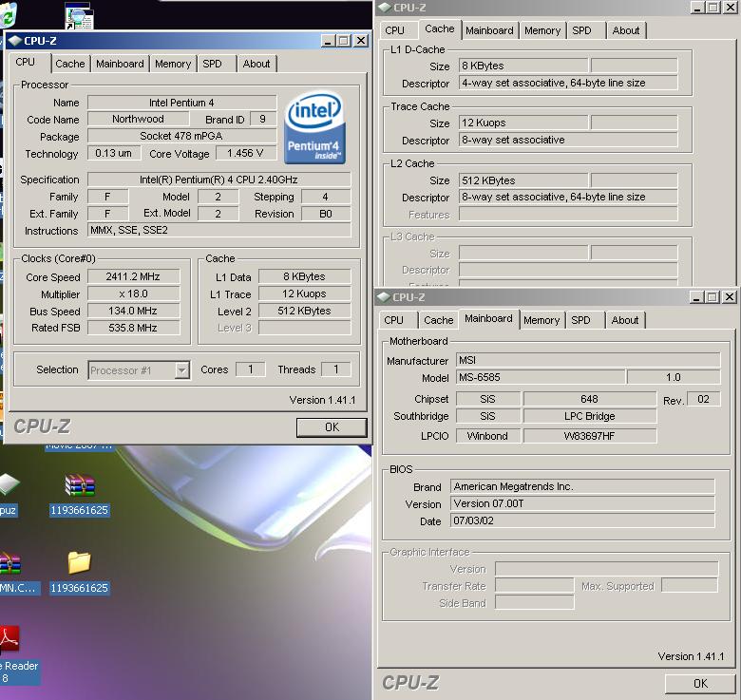This screenshot has width=741, height=700.
Task: Click the MS-6585 motherboard model field
Action: point(541,377)
